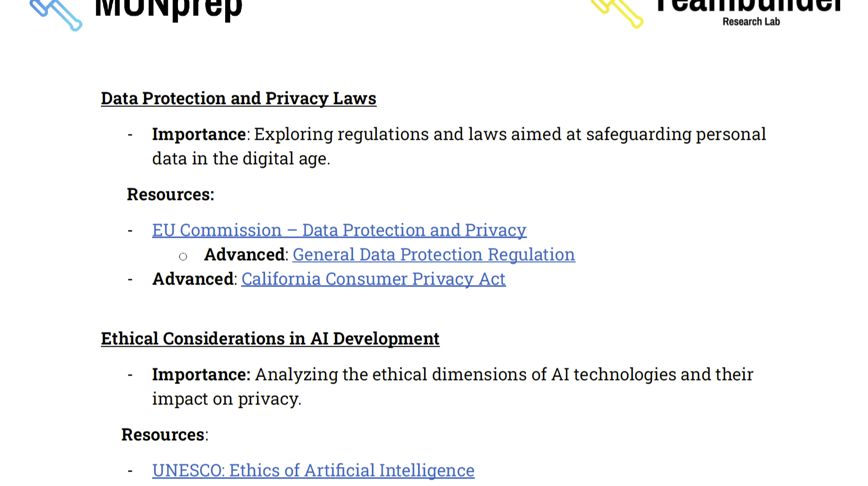Viewport: 868px width, 486px height.
Task: Click the Ethical Considerations in AI Development heading
Action: [270, 339]
